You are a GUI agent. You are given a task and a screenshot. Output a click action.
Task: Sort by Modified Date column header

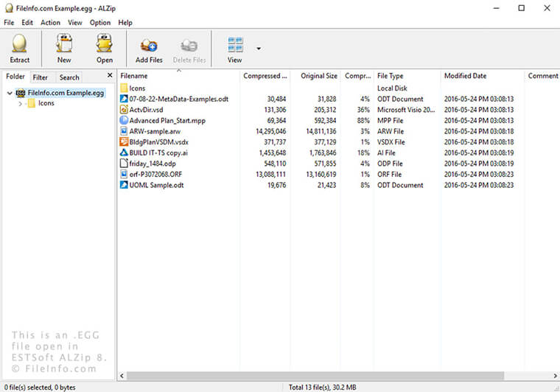(x=465, y=76)
